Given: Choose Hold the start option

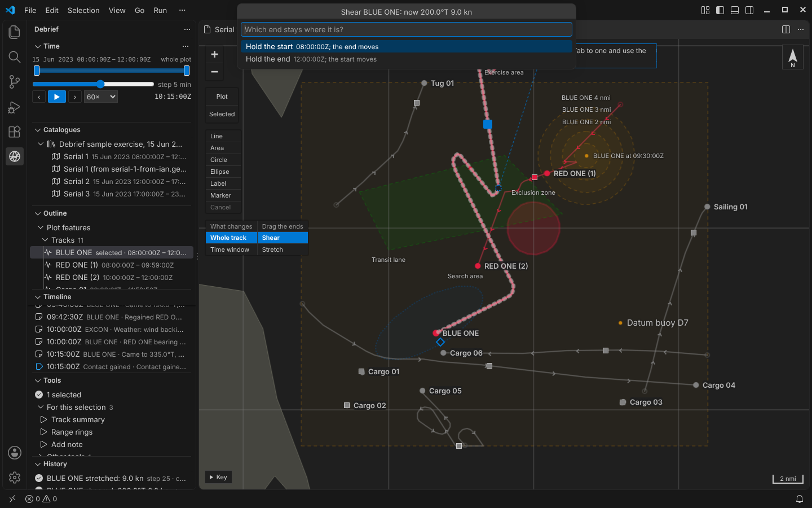Looking at the screenshot, I should 406,47.
